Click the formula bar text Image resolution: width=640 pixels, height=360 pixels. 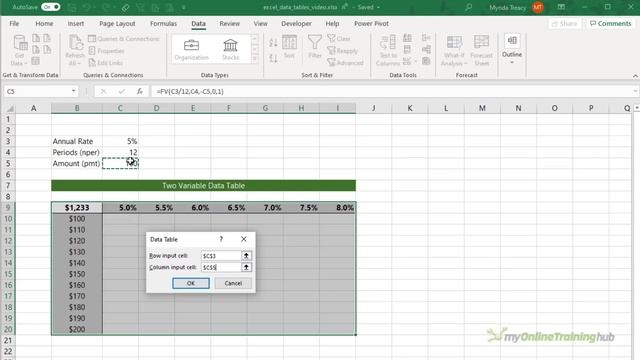pos(190,91)
